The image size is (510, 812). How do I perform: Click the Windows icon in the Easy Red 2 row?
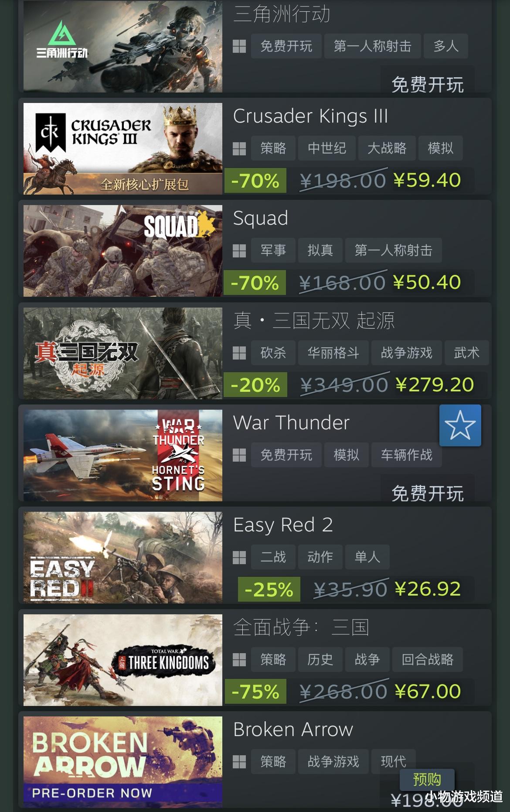239,557
